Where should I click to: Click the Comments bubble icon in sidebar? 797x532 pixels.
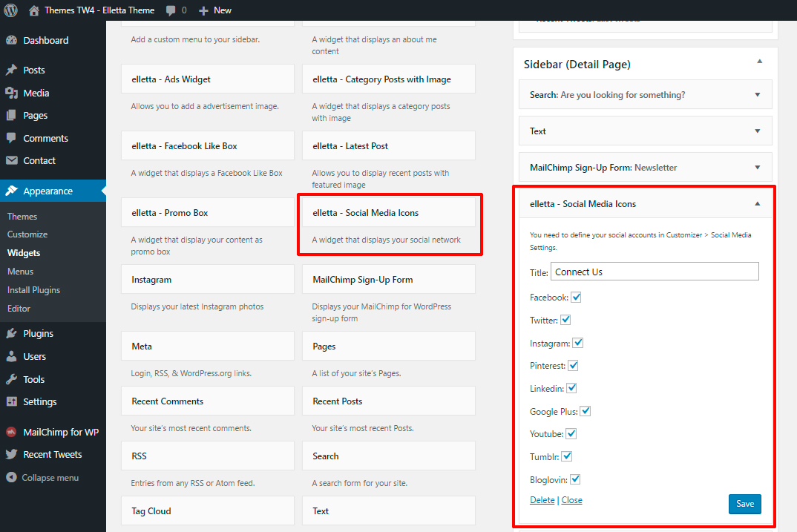[12, 138]
